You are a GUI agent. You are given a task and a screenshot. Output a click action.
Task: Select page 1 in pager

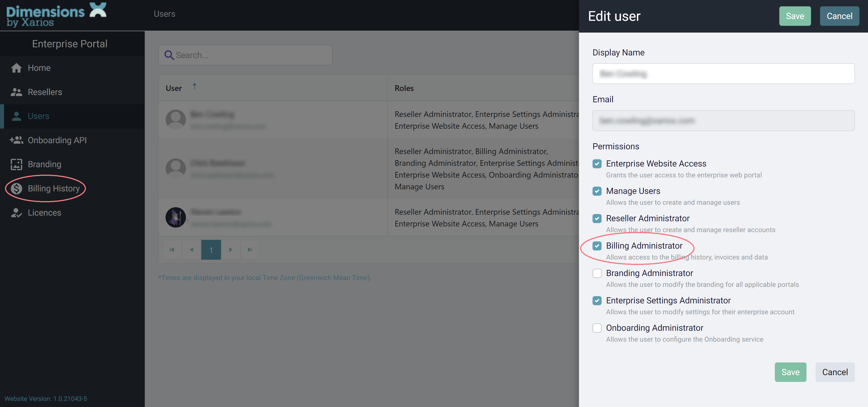211,250
